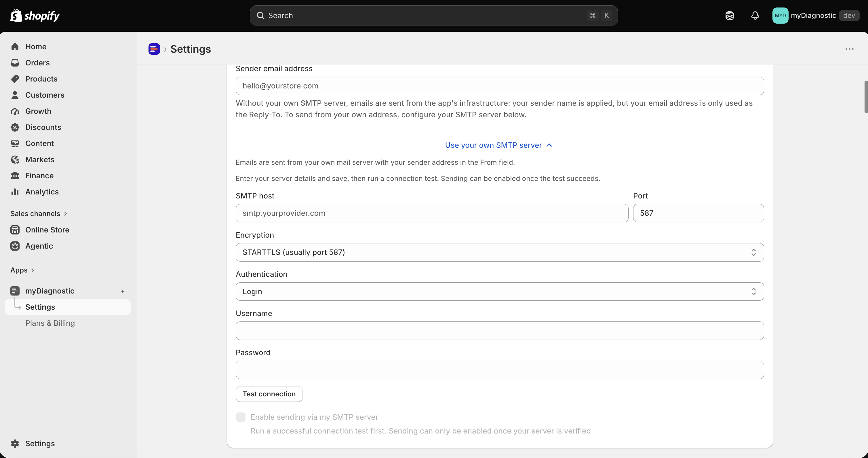Viewport: 868px width, 458px height.
Task: Open Plans & Billing in sidebar
Action: point(50,323)
